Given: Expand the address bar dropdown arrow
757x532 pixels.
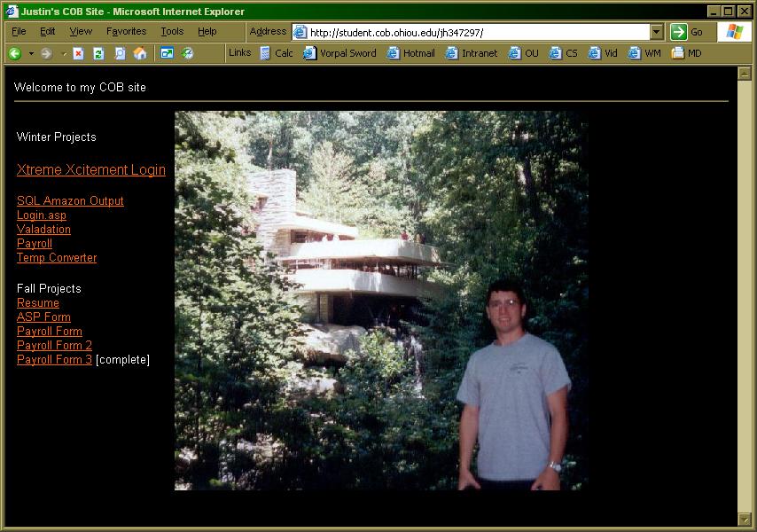Looking at the screenshot, I should coord(656,32).
